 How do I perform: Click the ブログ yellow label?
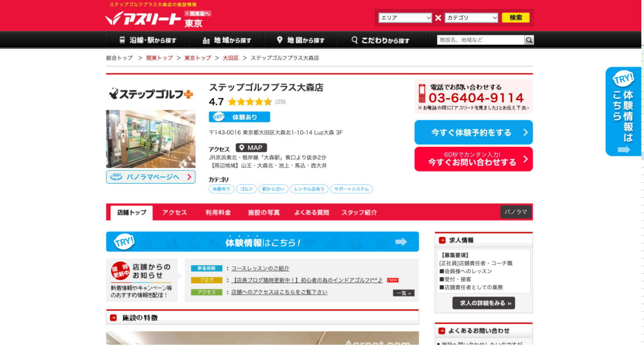coord(207,280)
